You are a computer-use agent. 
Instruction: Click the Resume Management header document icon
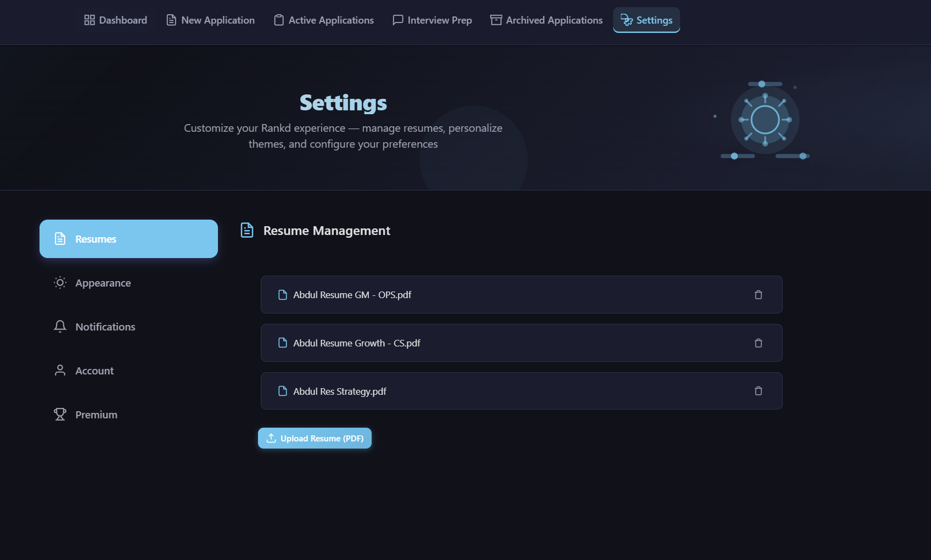[x=247, y=231]
